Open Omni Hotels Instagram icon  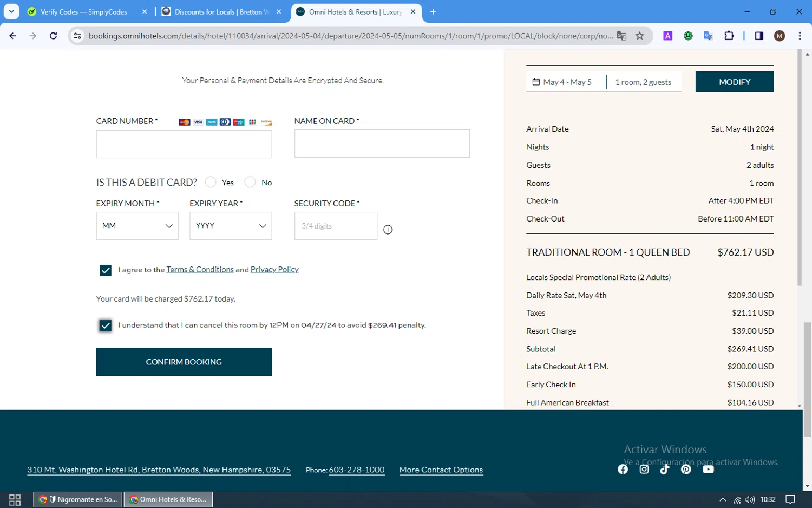pos(644,469)
